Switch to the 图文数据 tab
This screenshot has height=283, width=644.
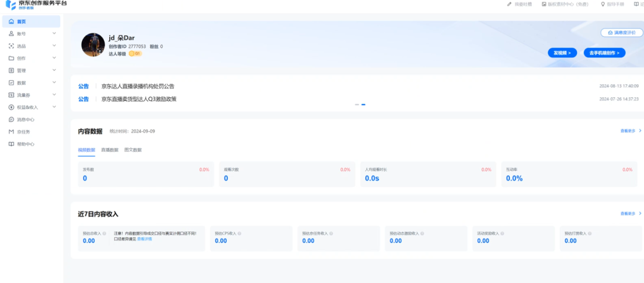133,150
